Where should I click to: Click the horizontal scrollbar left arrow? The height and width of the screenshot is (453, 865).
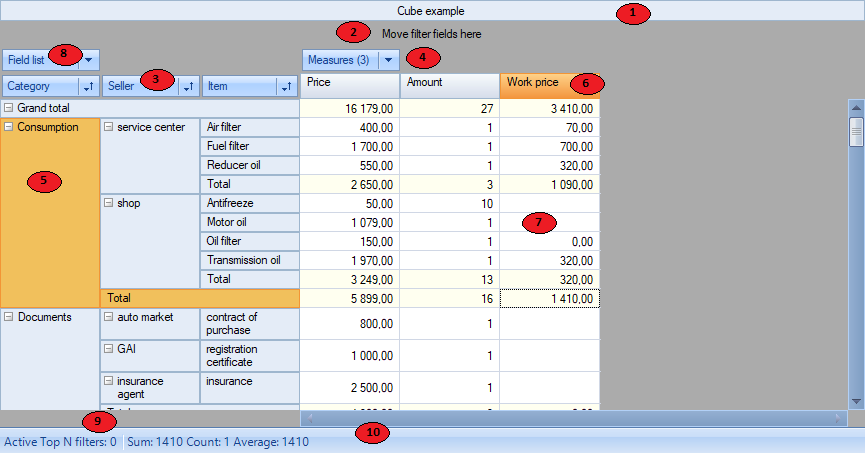309,418
